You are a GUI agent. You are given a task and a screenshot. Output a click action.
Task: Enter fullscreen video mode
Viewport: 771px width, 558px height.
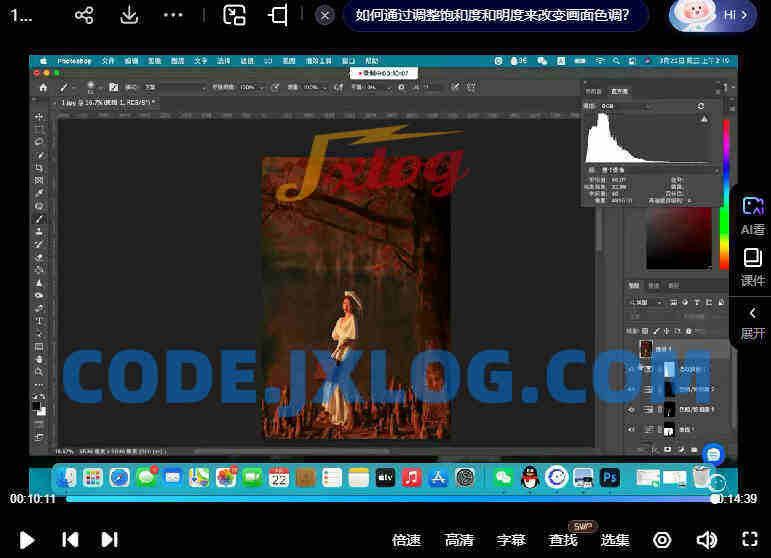(x=749, y=540)
